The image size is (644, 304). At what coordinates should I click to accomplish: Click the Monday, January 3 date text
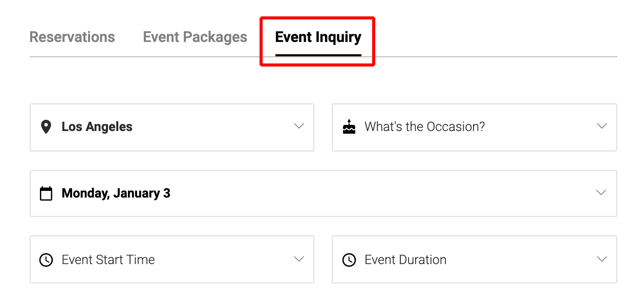coord(116,193)
